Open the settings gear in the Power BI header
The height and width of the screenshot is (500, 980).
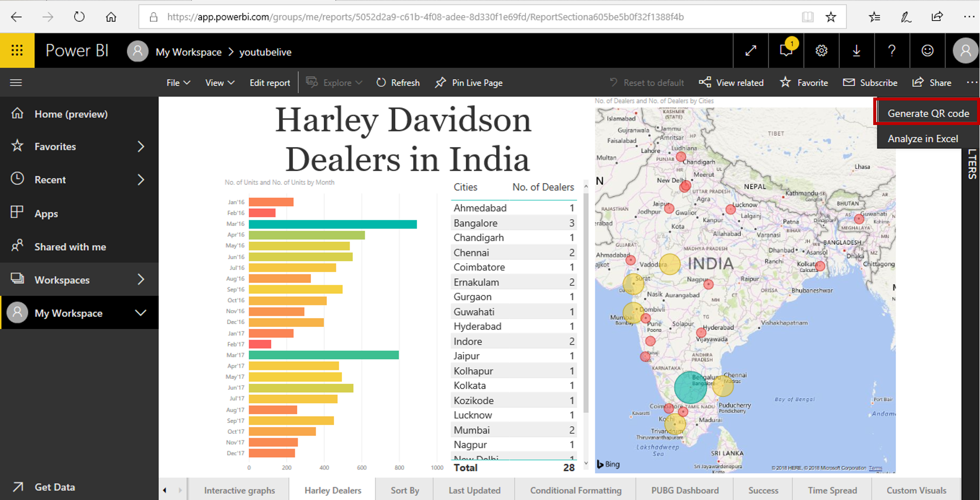(821, 50)
